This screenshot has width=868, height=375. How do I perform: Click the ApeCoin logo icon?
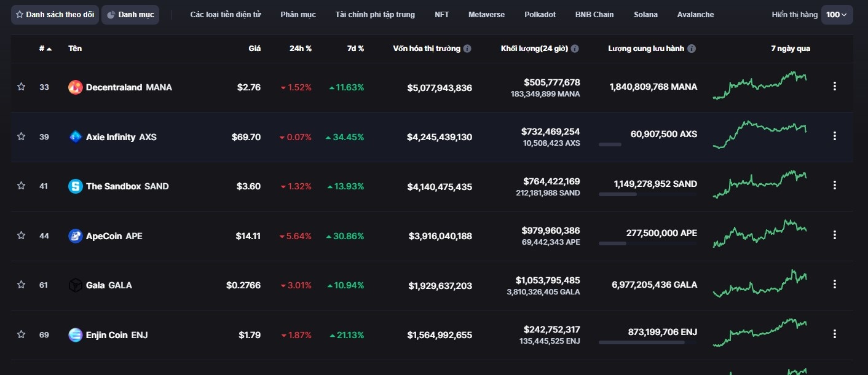(75, 236)
